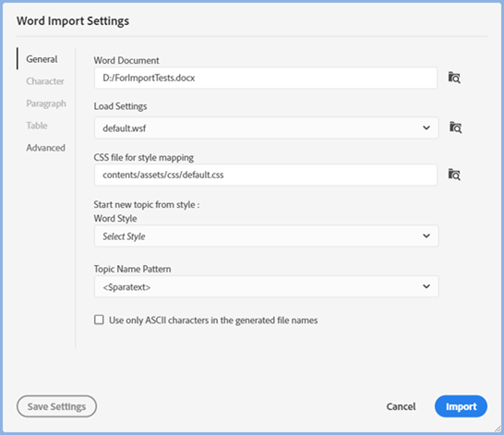The height and width of the screenshot is (435, 504).
Task: Enable ASCII-only characters in file names
Action: [x=99, y=320]
